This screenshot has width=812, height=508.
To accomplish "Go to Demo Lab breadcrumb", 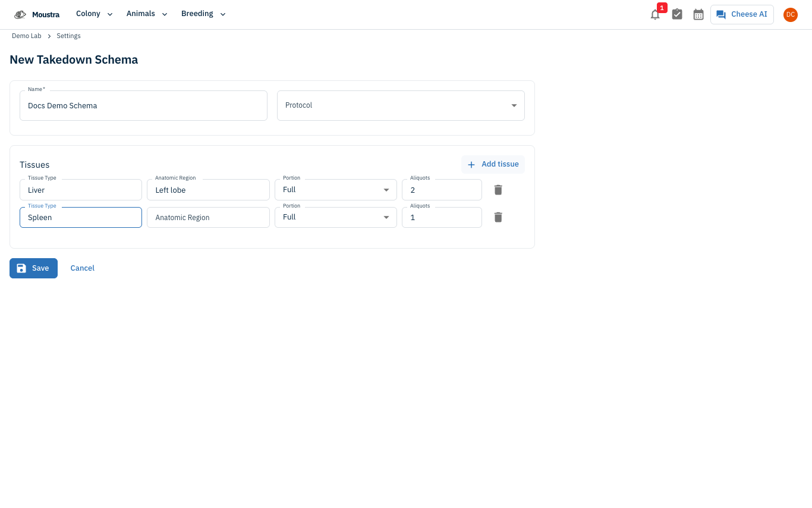I will coord(27,36).
